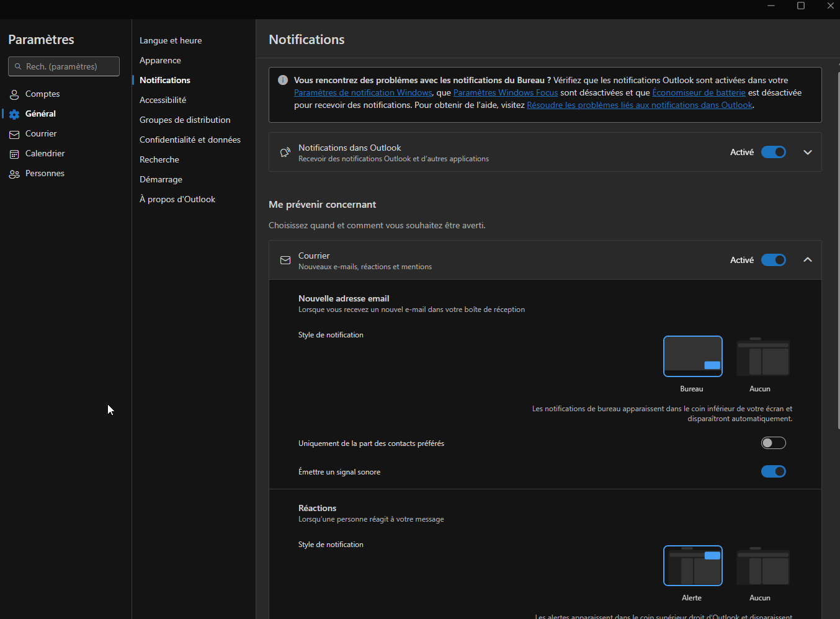
Task: Open Langue et heure settings
Action: coord(171,40)
